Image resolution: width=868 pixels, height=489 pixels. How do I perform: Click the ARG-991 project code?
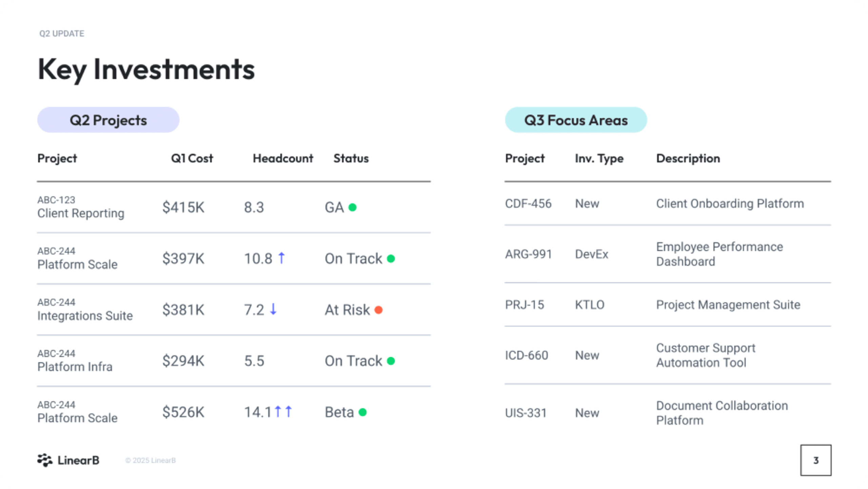coord(529,254)
